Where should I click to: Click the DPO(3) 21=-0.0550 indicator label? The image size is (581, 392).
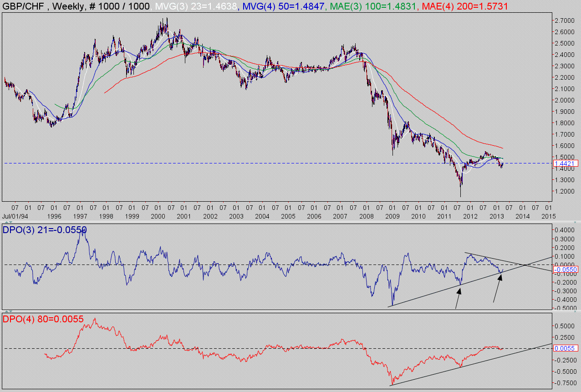(45, 230)
